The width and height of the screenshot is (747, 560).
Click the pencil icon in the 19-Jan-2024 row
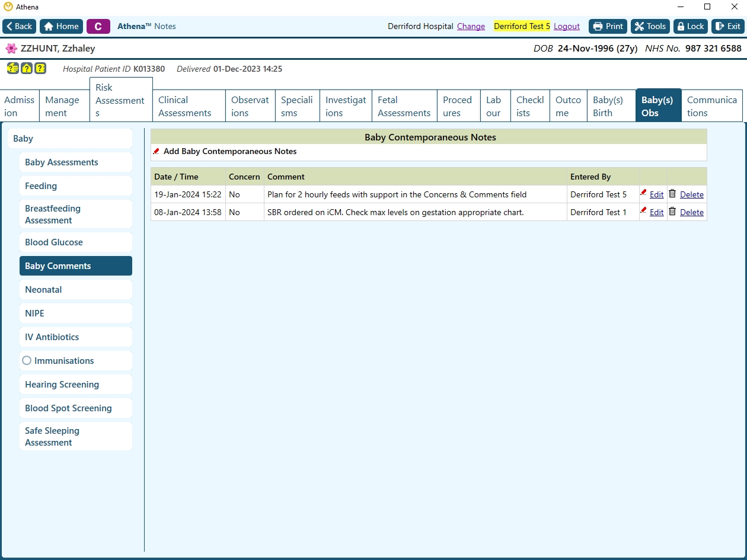tap(643, 193)
